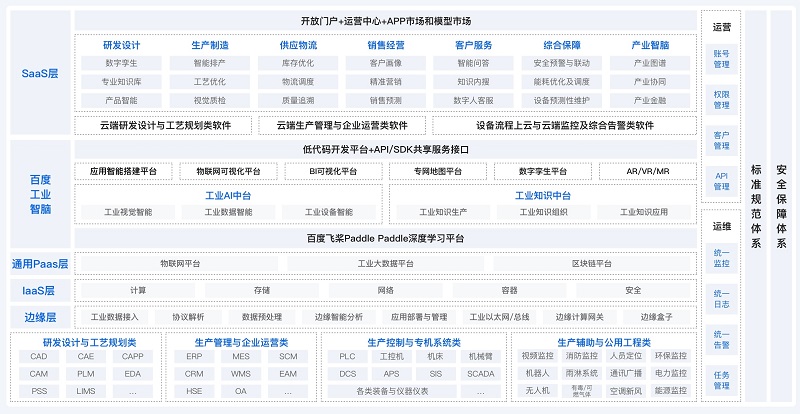The height and width of the screenshot is (414, 800).
Task: Select the 'PLC' box
Action: click(x=347, y=357)
